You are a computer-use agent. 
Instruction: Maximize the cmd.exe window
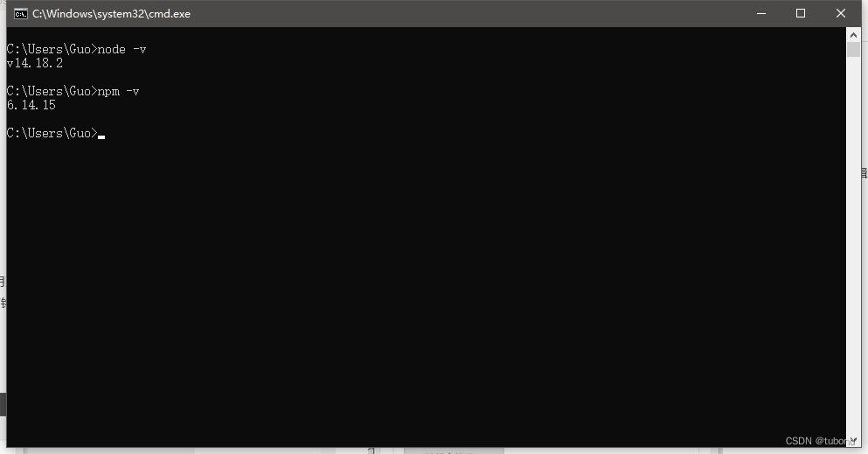point(801,13)
